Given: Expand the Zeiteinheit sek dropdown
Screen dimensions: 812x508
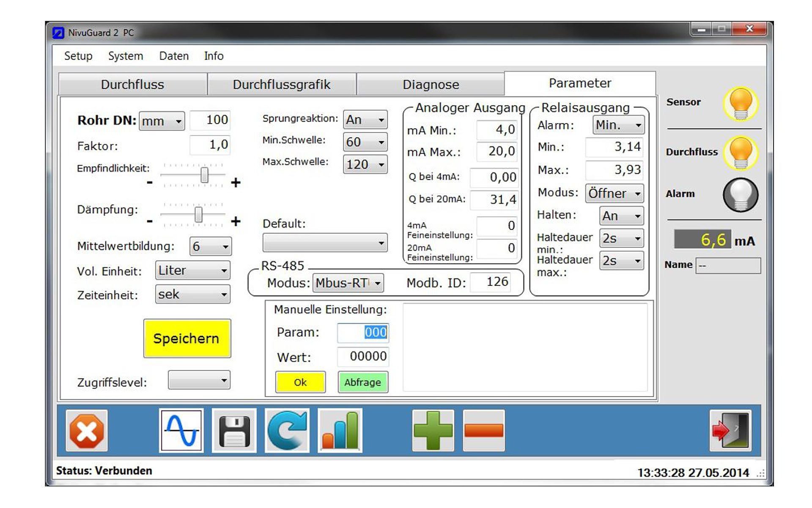Looking at the screenshot, I should pos(193,294).
